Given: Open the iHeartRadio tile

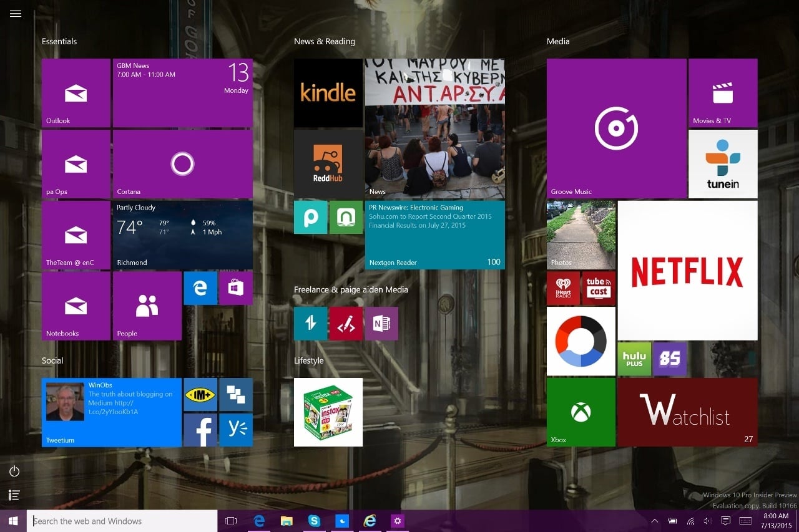Looking at the screenshot, I should pyautogui.click(x=563, y=288).
